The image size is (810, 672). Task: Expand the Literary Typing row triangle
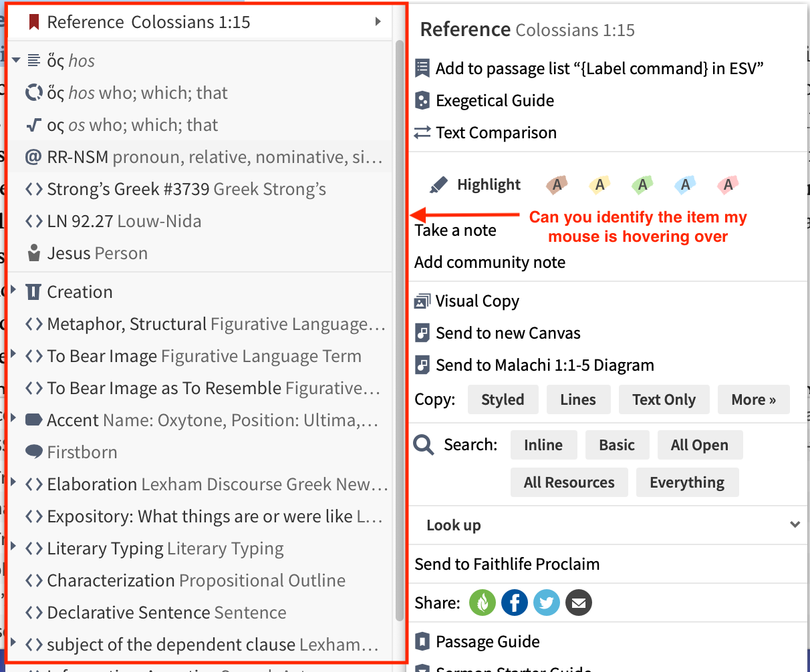(13, 546)
